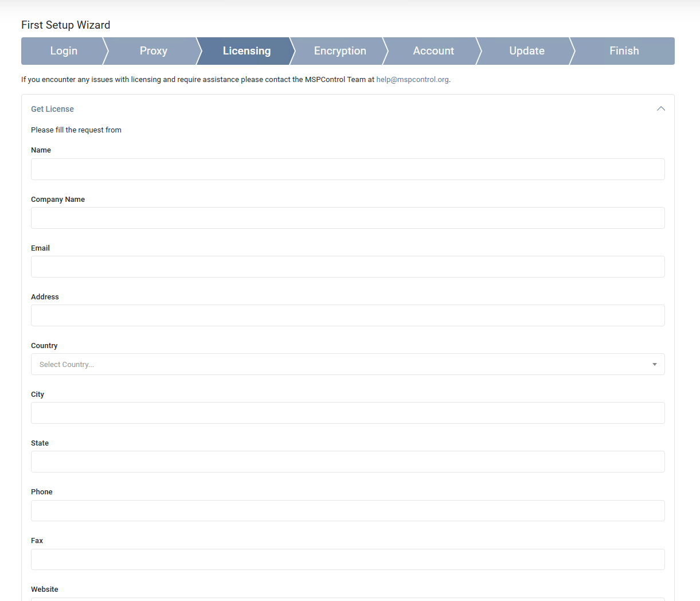The width and height of the screenshot is (700, 601).
Task: Click the 'Phone' field label
Action: coord(42,492)
